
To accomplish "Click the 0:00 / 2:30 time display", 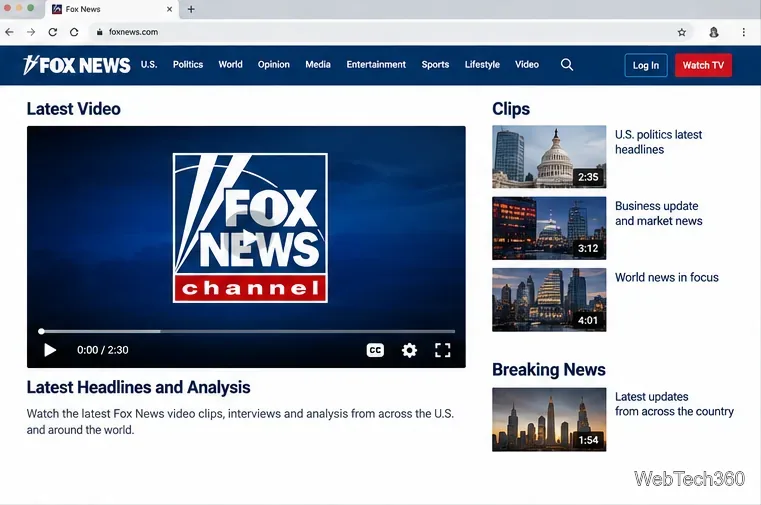I will point(102,350).
